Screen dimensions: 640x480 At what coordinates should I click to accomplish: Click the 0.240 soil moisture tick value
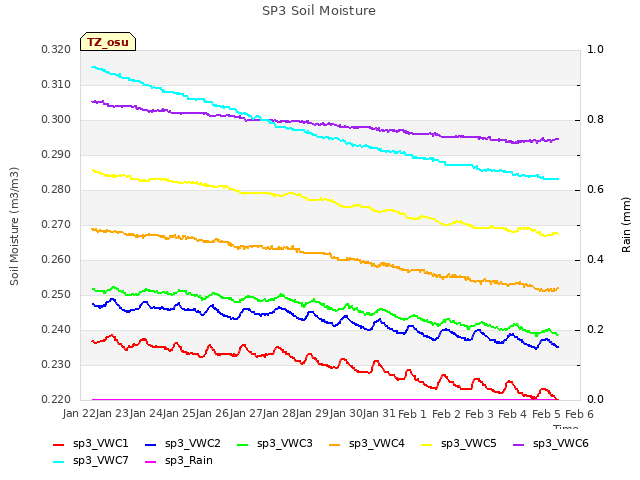tap(56, 329)
